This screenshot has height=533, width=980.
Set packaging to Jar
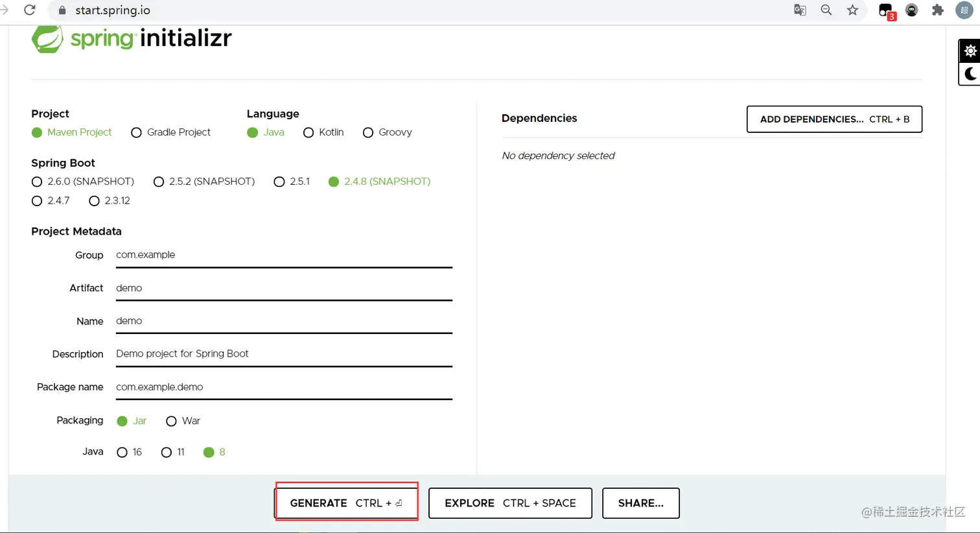[132, 421]
